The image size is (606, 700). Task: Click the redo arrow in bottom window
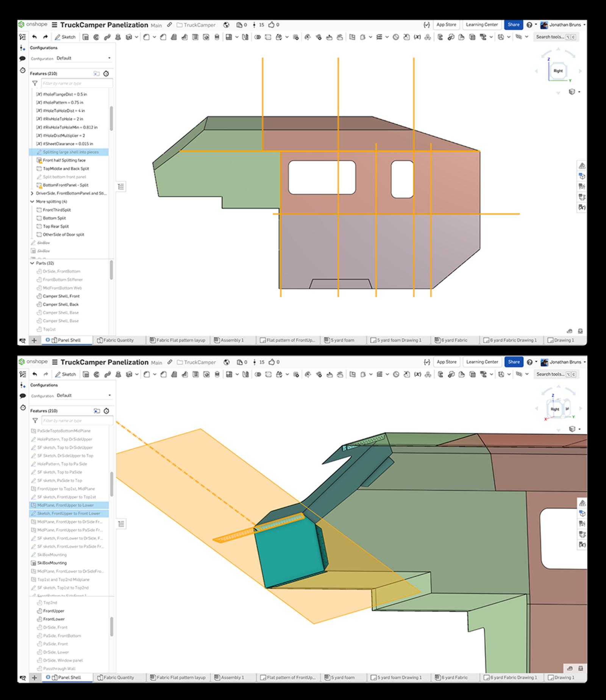(x=46, y=374)
